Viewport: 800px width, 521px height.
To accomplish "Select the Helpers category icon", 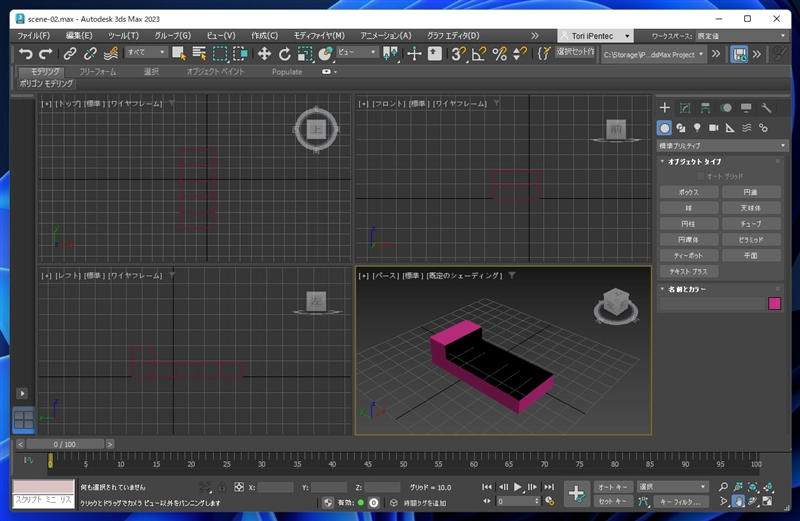I will coord(730,128).
